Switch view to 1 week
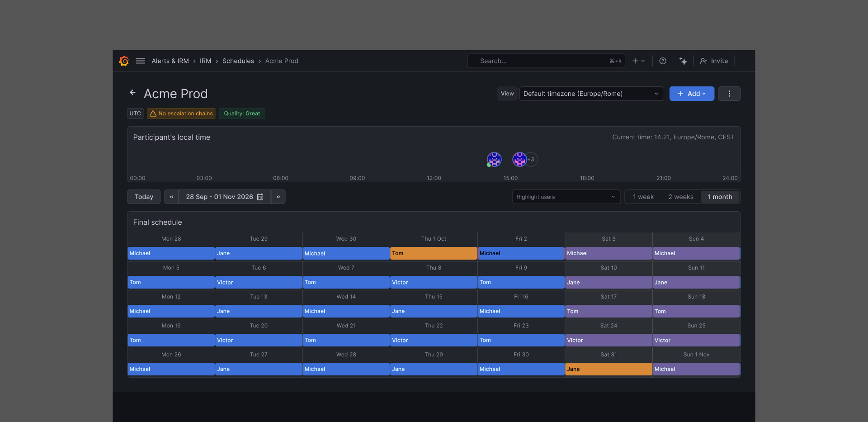 tap(643, 197)
